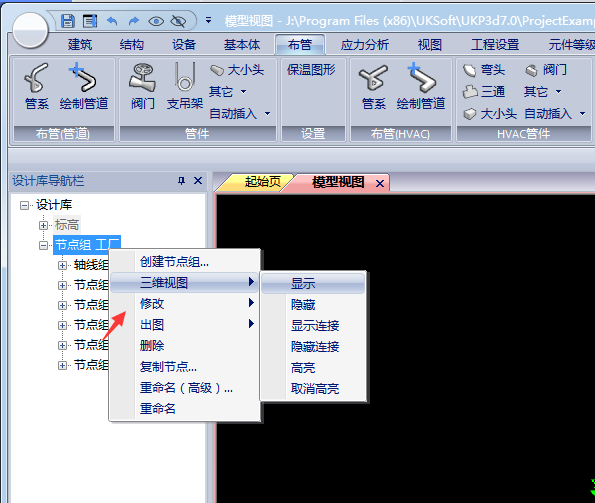The width and height of the screenshot is (595, 503).
Task: Open the 自动插入 dropdown in 管件 group
Action: 240,113
